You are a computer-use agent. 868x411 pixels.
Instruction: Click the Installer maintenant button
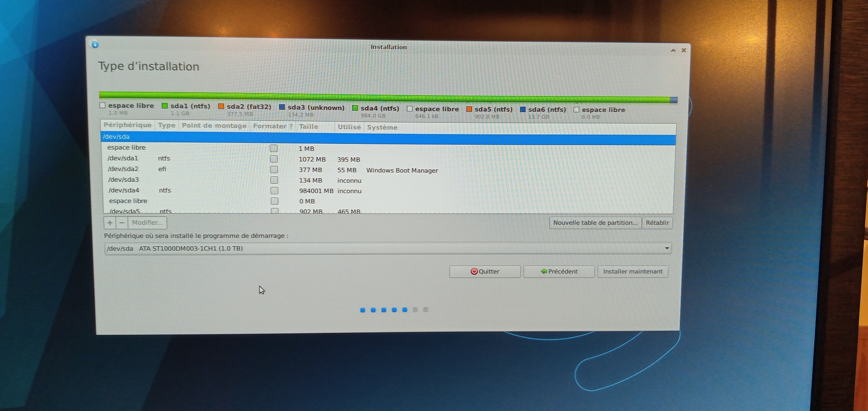click(633, 272)
